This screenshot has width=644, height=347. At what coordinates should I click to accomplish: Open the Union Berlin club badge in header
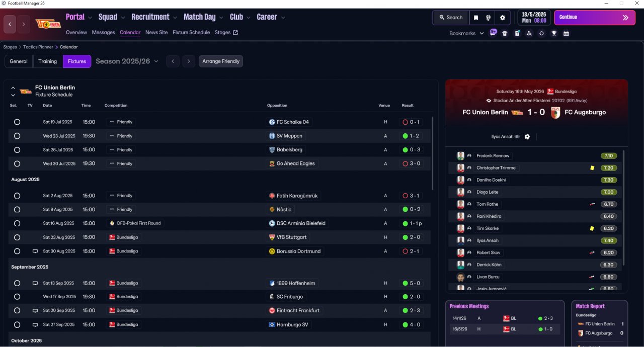pyautogui.click(x=48, y=24)
